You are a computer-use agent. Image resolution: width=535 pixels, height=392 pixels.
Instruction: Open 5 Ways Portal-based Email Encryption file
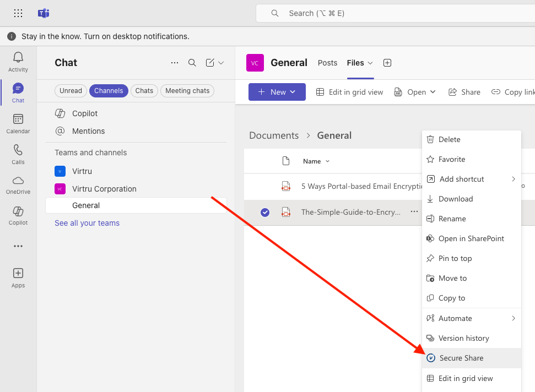pyautogui.click(x=361, y=186)
